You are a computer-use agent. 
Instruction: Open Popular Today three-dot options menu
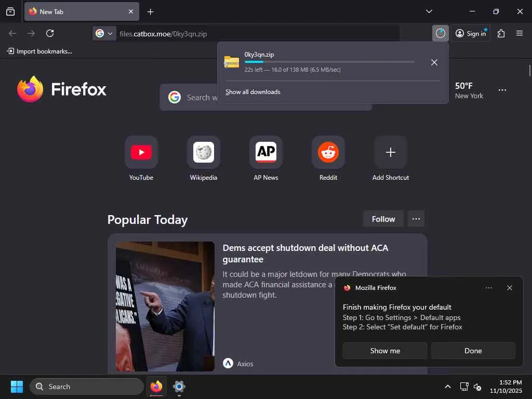pos(416,219)
